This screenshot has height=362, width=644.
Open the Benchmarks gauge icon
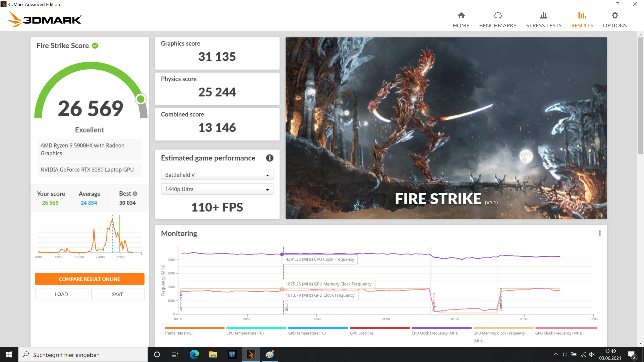(498, 16)
